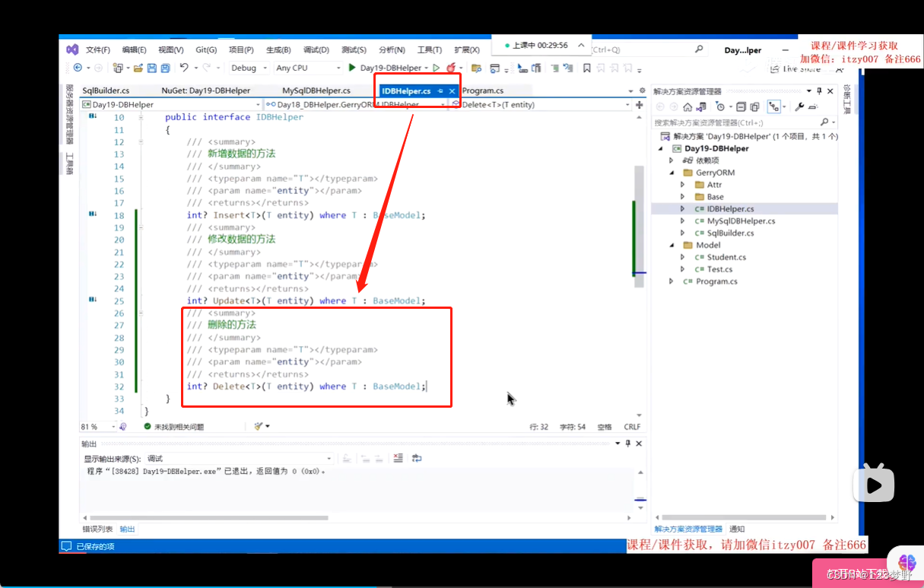Switch to the 错误列表 tab
Screen dimensions: 924x588
click(97, 529)
